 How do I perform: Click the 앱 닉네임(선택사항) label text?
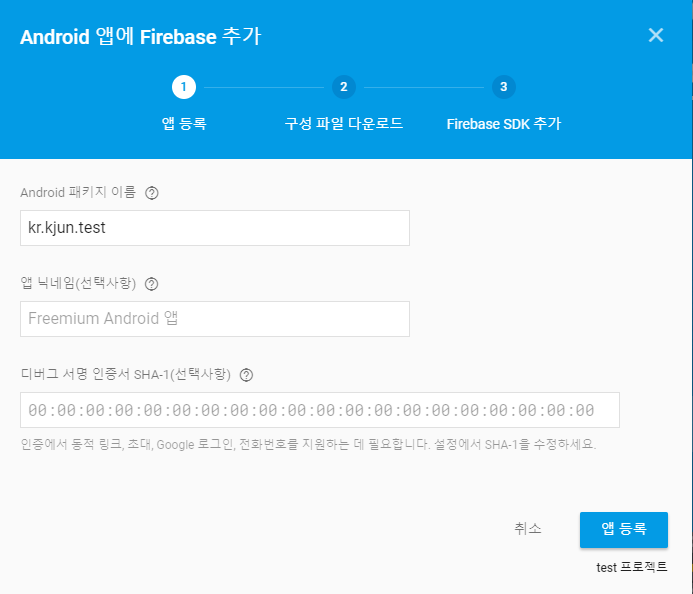(x=78, y=283)
